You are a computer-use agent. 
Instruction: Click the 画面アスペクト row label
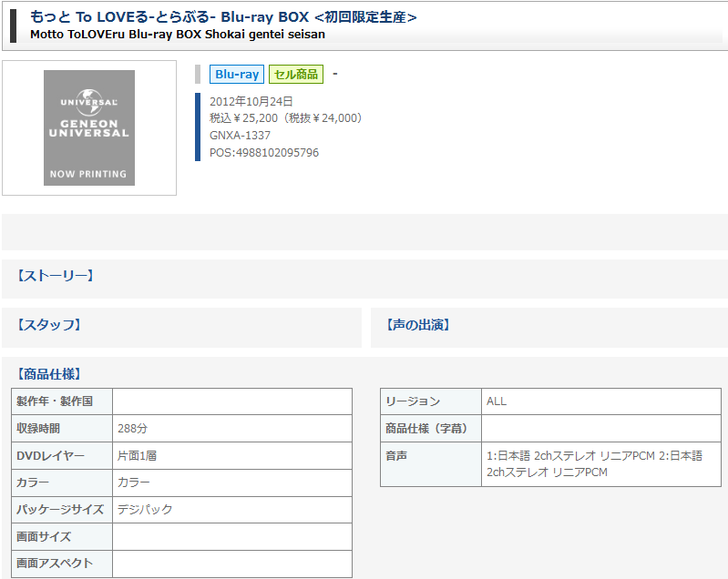55,564
